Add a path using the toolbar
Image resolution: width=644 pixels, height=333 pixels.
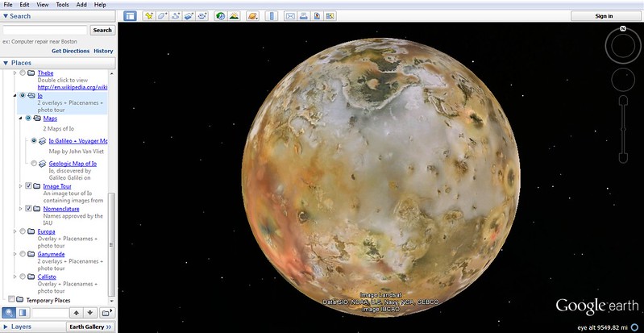pyautogui.click(x=176, y=16)
